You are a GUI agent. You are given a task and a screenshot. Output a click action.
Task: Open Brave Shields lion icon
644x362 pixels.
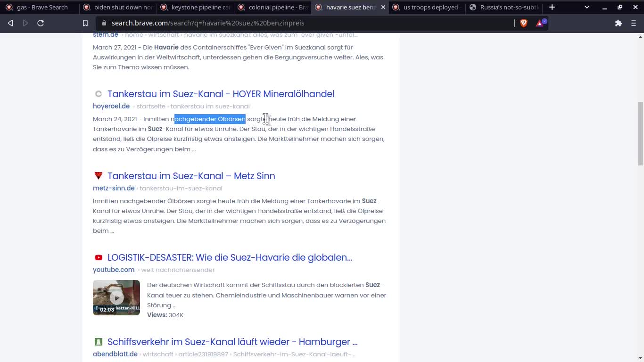tap(523, 23)
